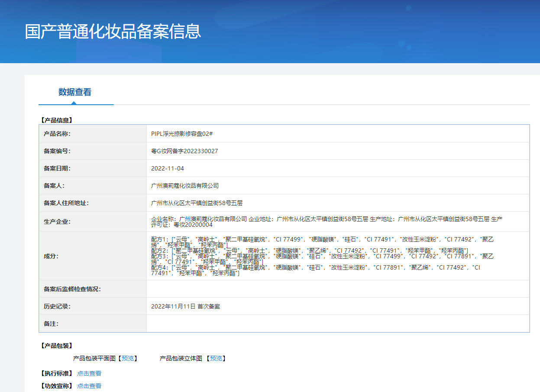540x392 pixels.
Task: Click the 备案日期 row label
Action: tap(57, 168)
